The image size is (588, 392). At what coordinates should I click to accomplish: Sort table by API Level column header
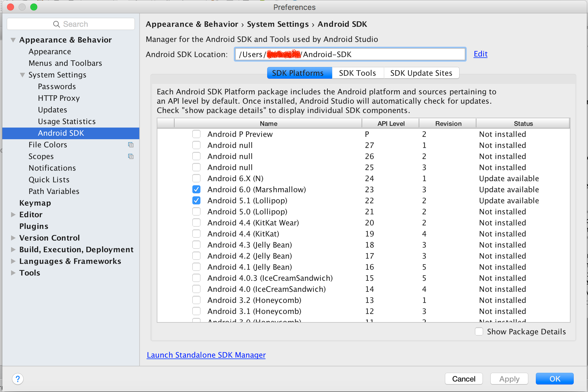pyautogui.click(x=391, y=123)
